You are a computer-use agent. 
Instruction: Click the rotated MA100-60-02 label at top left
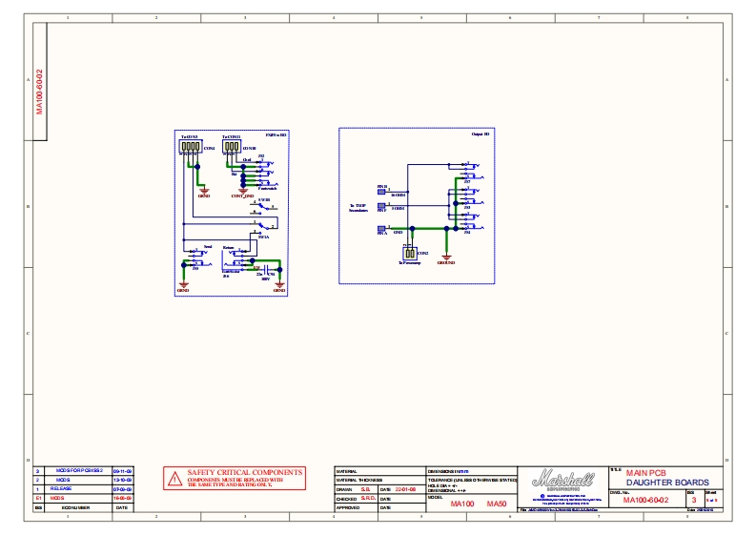point(40,91)
